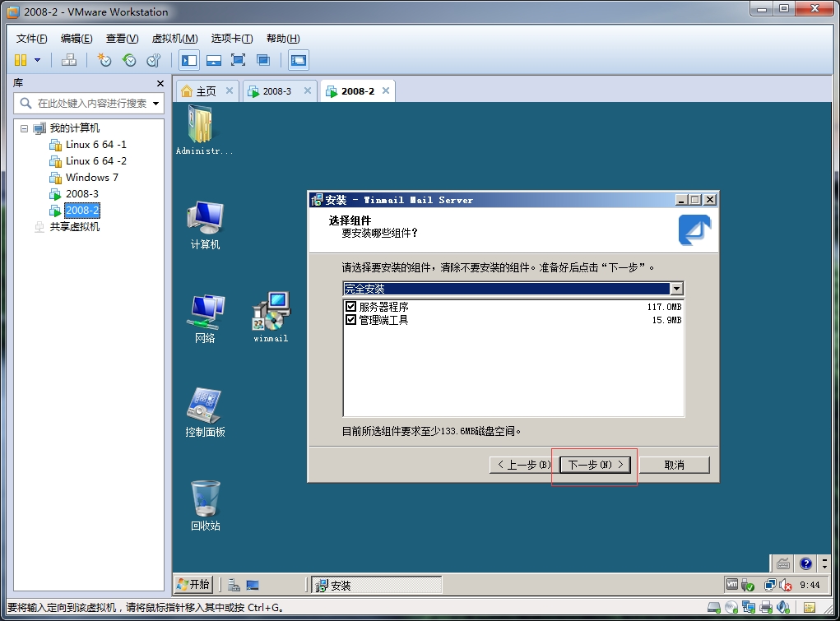Viewport: 840px width, 621px height.
Task: Click the VMware Tools vm tray icon
Action: click(x=731, y=585)
